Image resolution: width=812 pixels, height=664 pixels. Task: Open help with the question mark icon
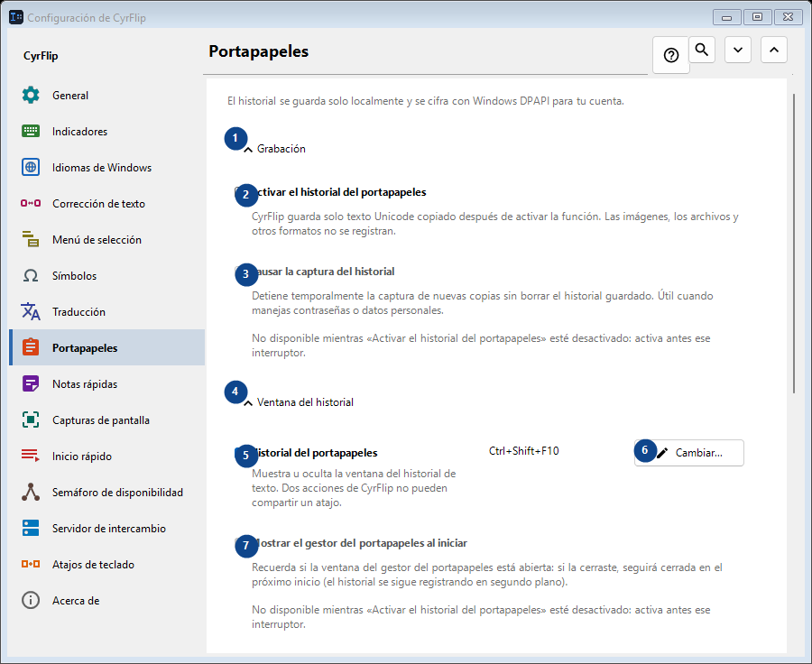(671, 55)
